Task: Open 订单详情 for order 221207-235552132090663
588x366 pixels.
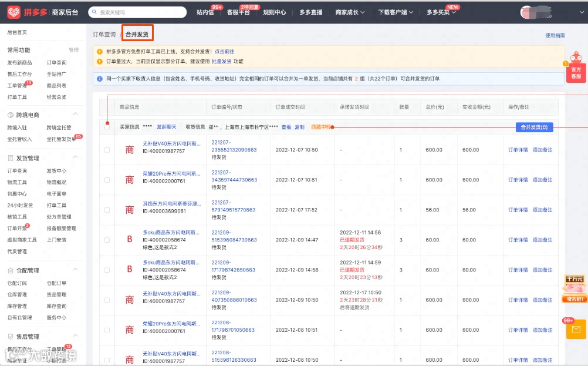Action: 518,150
